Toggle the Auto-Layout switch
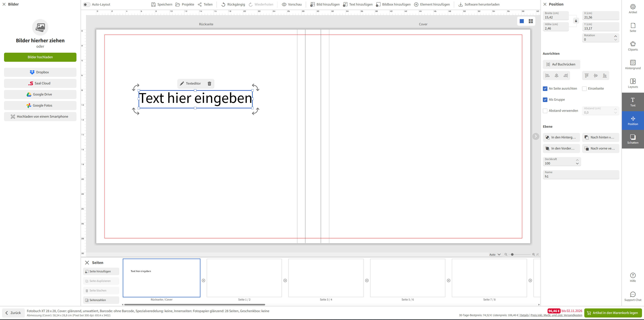 (x=87, y=5)
